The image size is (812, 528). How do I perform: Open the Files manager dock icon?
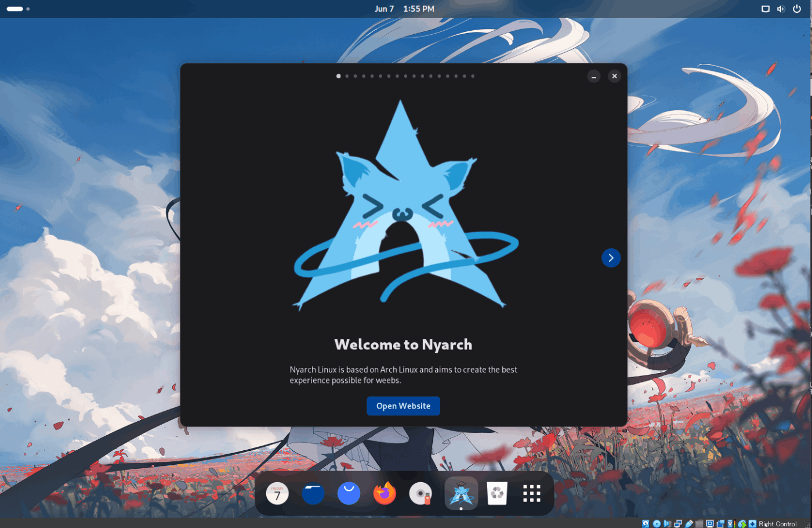click(x=313, y=494)
